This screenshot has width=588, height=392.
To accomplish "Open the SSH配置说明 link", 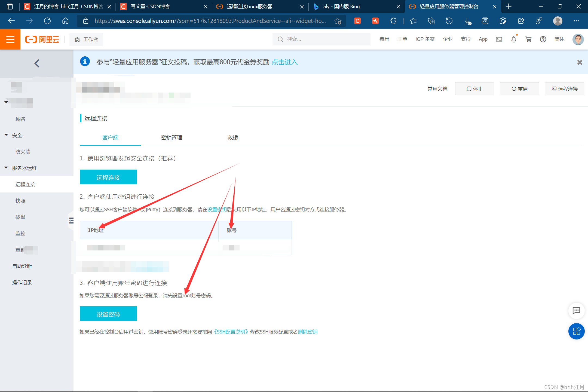I will [x=231, y=332].
